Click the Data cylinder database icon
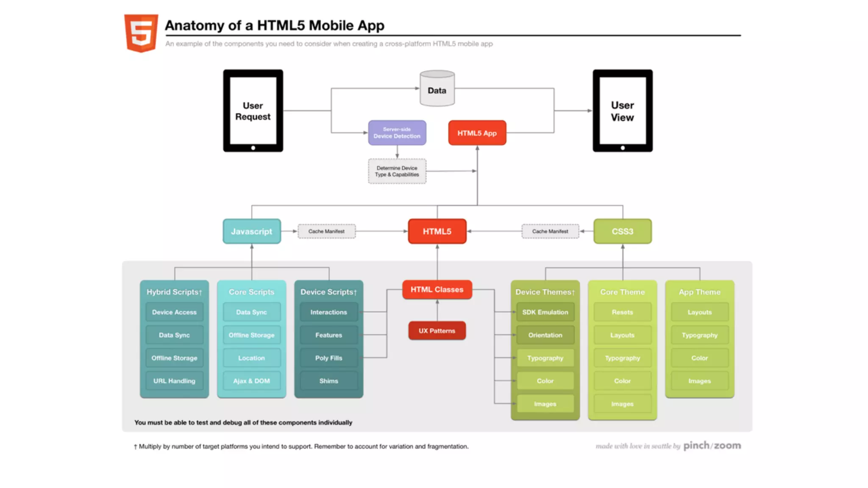 click(437, 89)
